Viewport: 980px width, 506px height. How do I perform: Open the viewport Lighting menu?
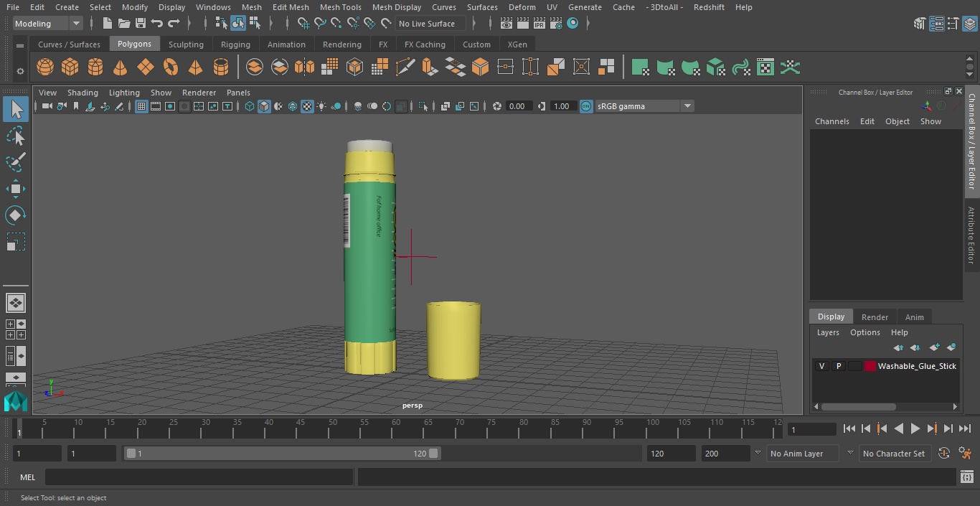[x=124, y=93]
